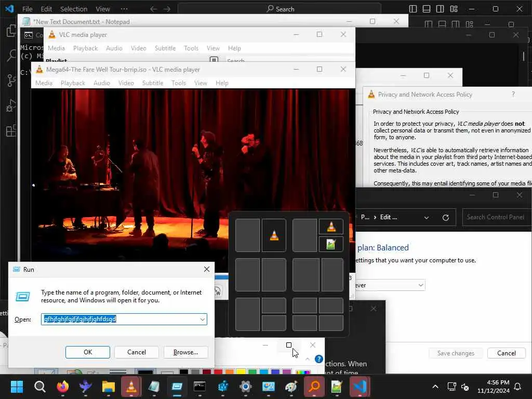Click Cancel in Control Panel power settings

(506, 353)
